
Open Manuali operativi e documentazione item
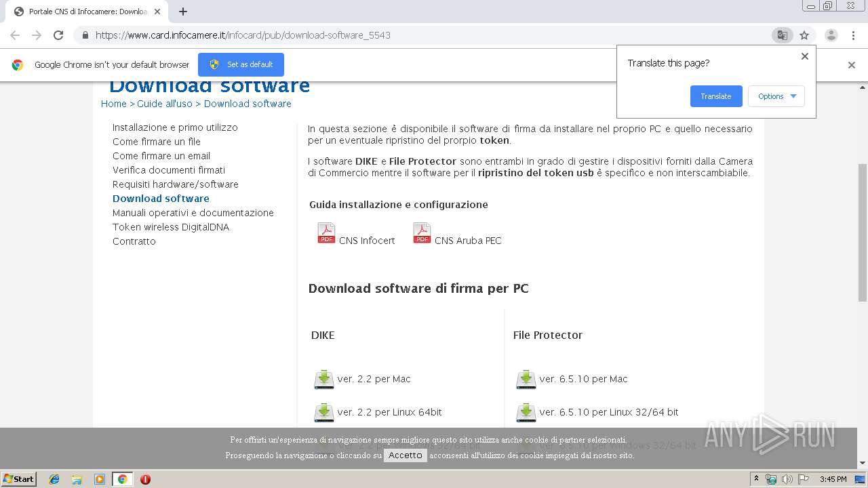click(193, 213)
